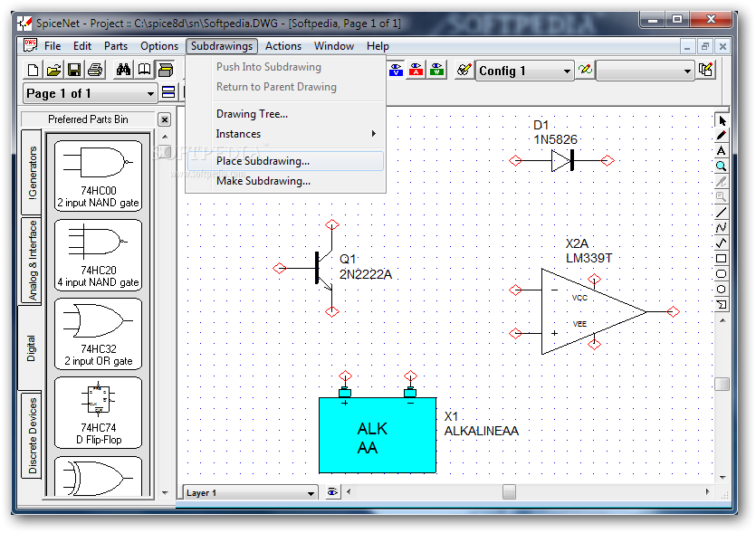Switch to the Discrete Devices tab
The height and width of the screenshot is (533, 756).
click(x=32, y=435)
